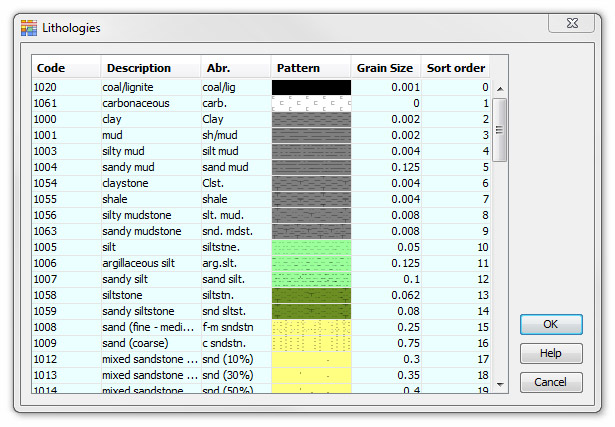Image resolution: width=615 pixels, height=427 pixels.
Task: Select the carbonaceous pattern swatch
Action: (311, 104)
